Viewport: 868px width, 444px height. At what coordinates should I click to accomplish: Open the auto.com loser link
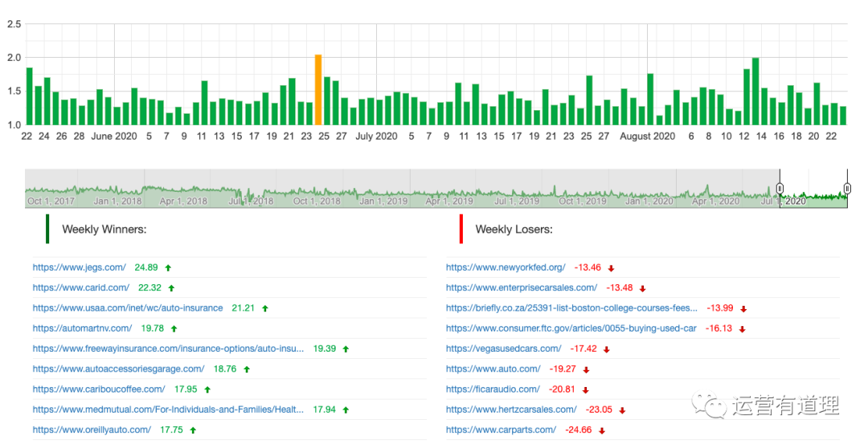[x=493, y=369]
